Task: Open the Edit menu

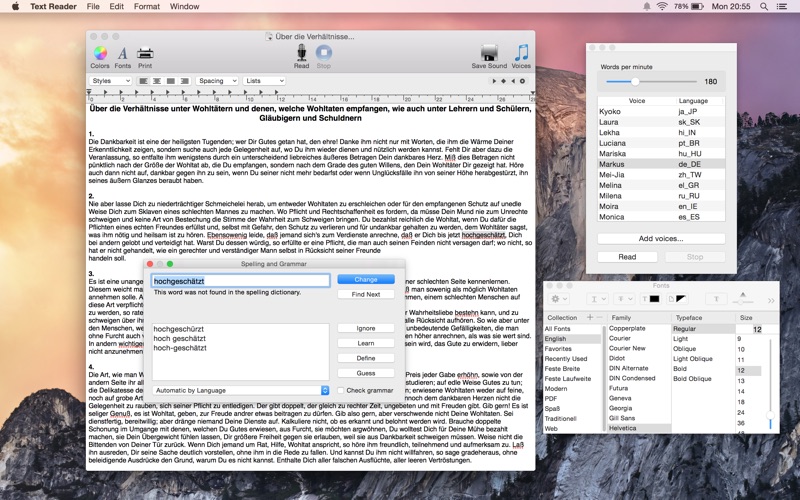Action: click(x=116, y=6)
